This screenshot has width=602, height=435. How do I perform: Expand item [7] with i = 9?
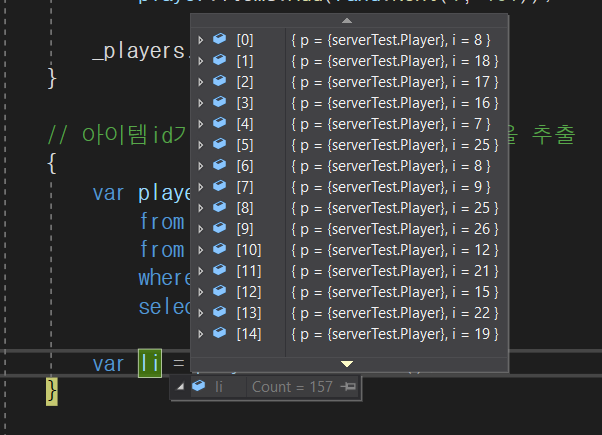[201, 187]
